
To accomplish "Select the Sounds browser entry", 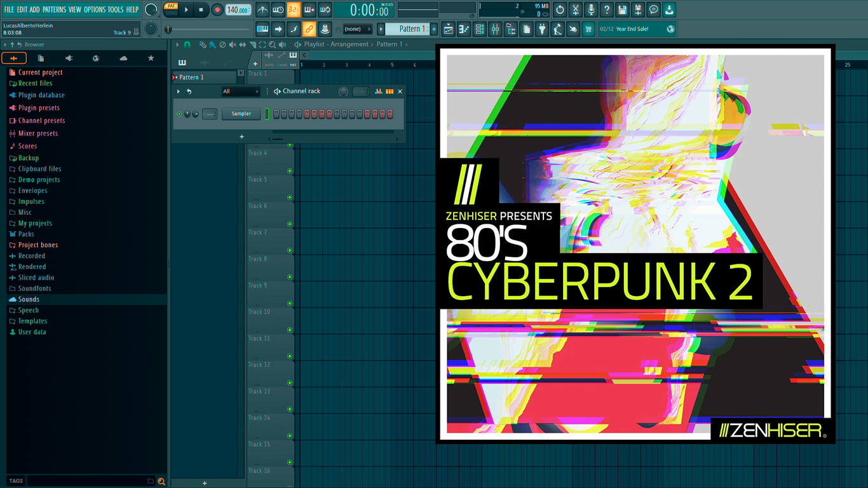I will (x=29, y=299).
